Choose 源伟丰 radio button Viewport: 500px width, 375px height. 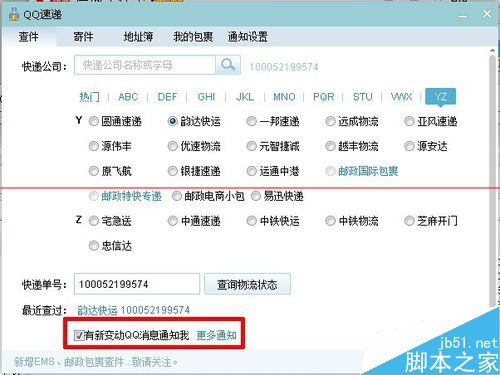[94, 146]
